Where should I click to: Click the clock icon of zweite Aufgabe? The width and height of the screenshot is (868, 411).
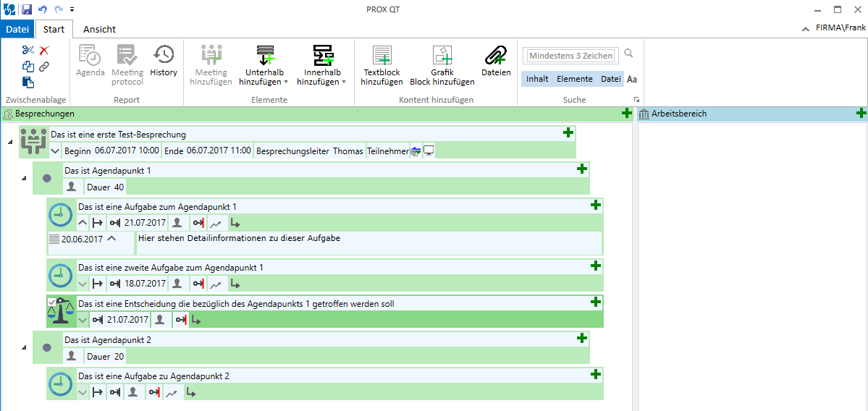(61, 275)
